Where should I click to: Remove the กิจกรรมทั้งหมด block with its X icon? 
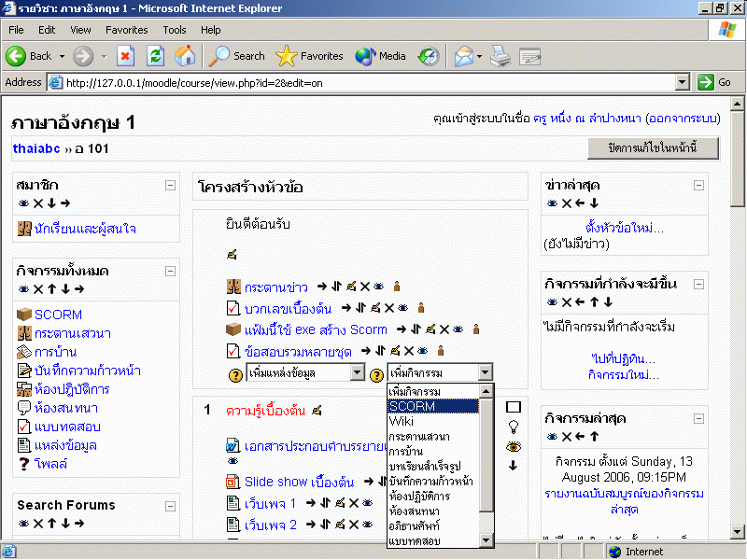(38, 289)
